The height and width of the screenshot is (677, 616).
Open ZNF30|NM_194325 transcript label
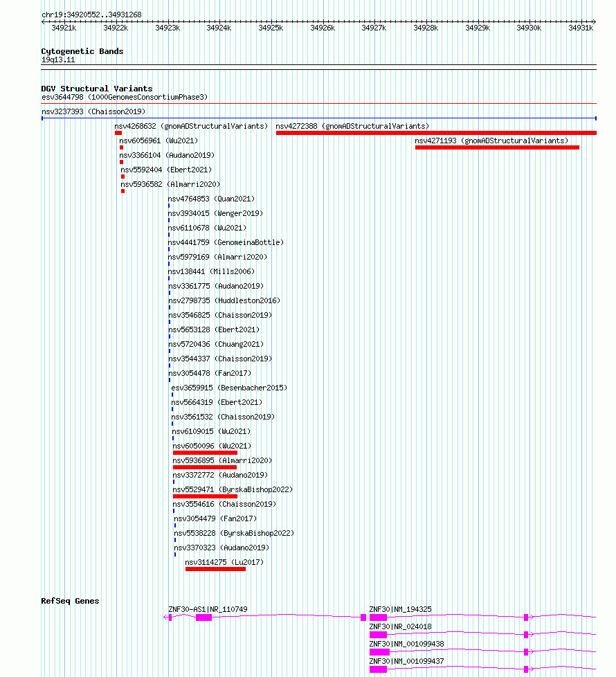point(401,610)
